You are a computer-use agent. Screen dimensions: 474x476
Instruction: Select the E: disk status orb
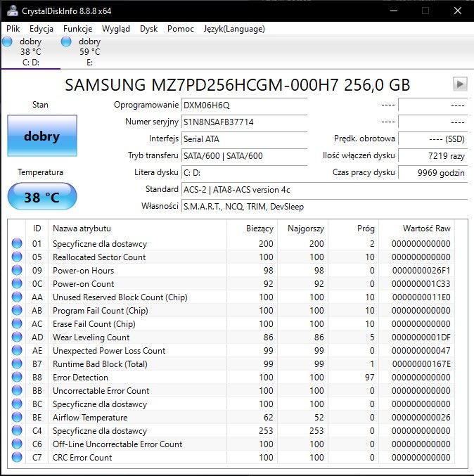66,42
